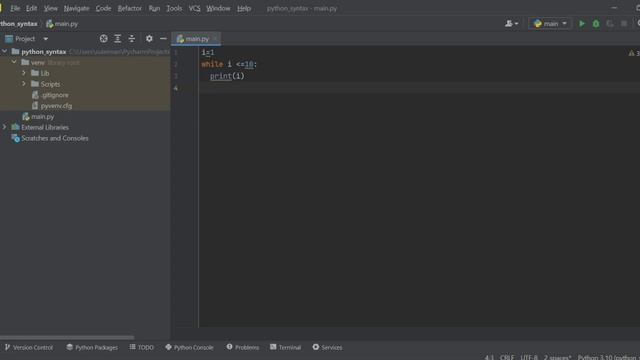The image size is (640, 360).
Task: Open Services tool window
Action: pyautogui.click(x=327, y=347)
